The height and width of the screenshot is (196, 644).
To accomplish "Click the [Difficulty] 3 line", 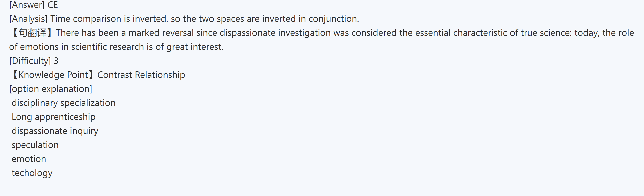I will [34, 61].
